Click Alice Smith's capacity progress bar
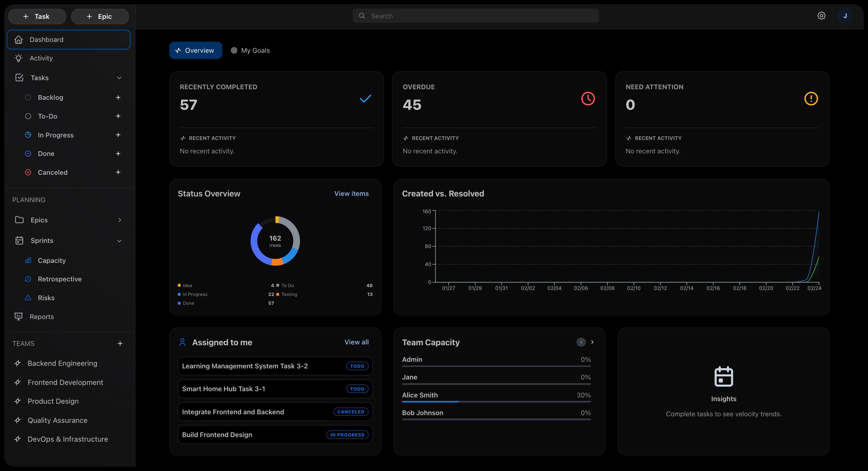Image resolution: width=868 pixels, height=471 pixels. click(x=496, y=401)
